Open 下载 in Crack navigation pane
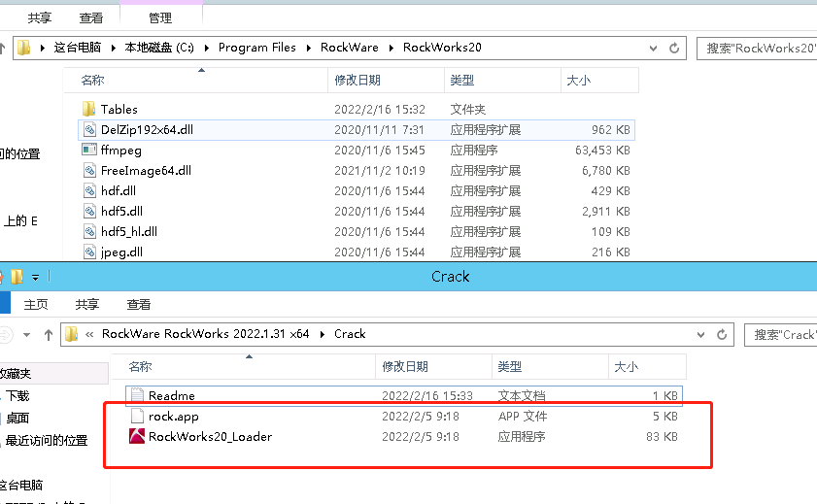The height and width of the screenshot is (504, 817). click(17, 395)
